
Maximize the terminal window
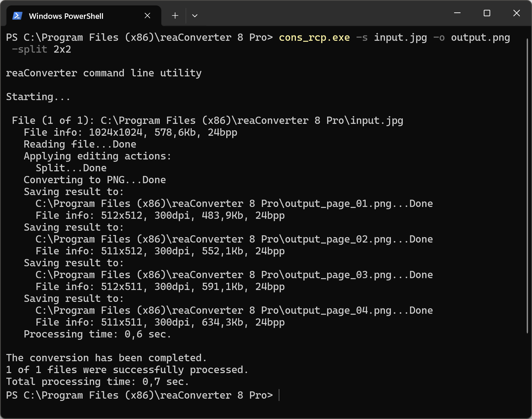(x=487, y=13)
